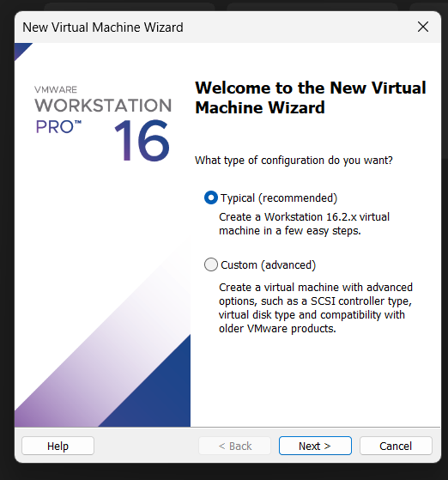Click the 'What type of configuration do you want?' text

(x=294, y=161)
